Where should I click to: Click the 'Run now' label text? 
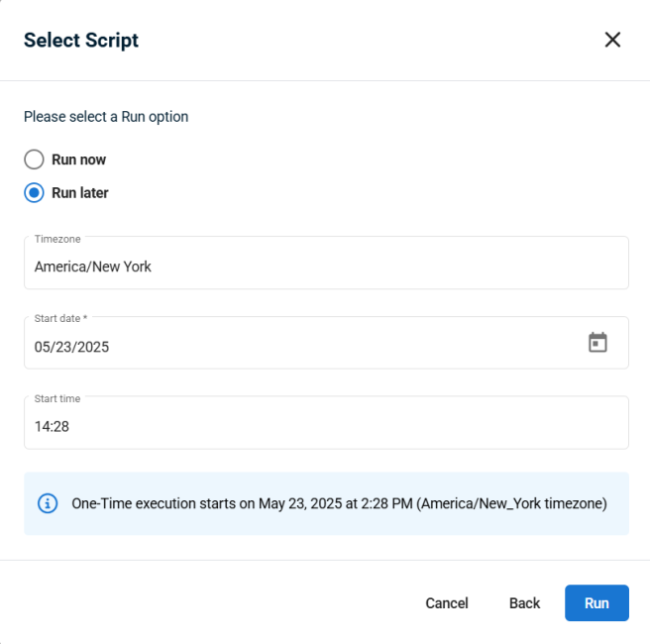[78, 160]
